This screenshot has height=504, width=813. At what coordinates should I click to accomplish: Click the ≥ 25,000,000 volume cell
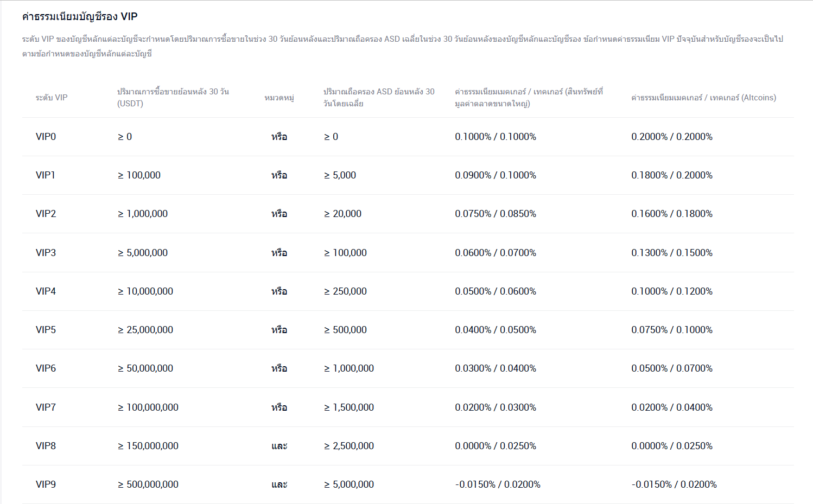tap(145, 330)
